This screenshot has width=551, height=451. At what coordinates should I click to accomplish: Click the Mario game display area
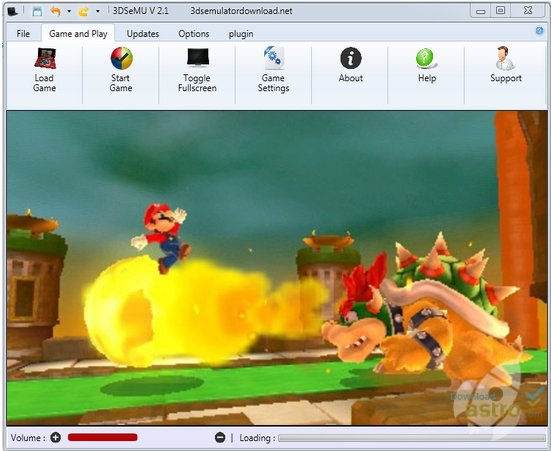(277, 268)
